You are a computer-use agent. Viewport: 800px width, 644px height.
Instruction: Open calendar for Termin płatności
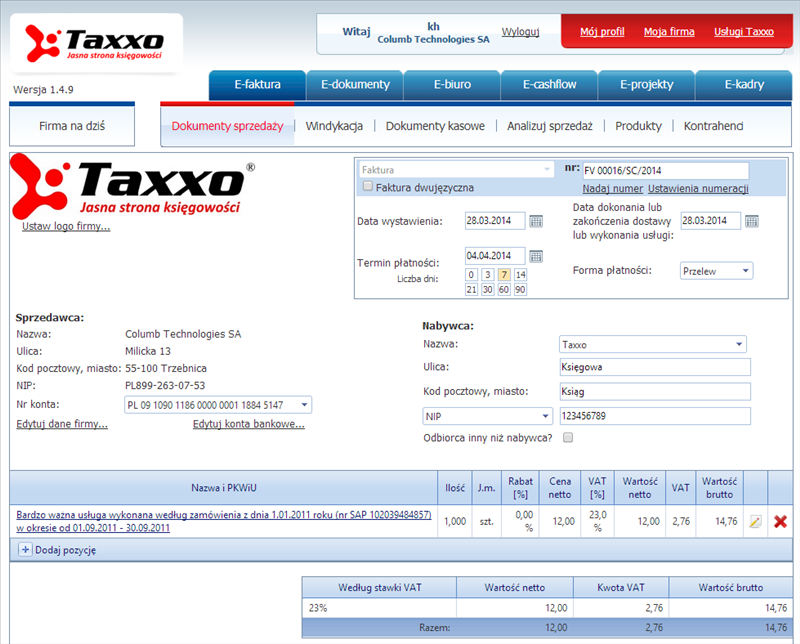point(536,256)
